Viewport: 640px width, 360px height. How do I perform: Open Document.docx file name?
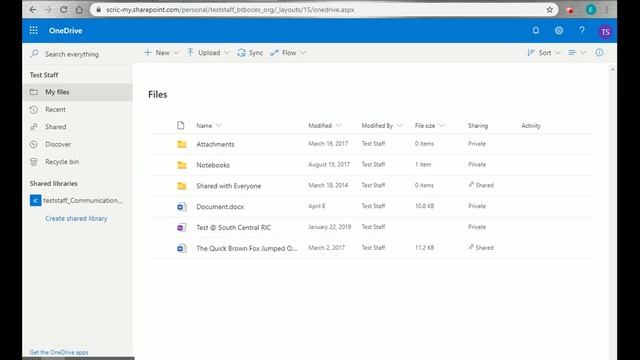click(x=220, y=207)
